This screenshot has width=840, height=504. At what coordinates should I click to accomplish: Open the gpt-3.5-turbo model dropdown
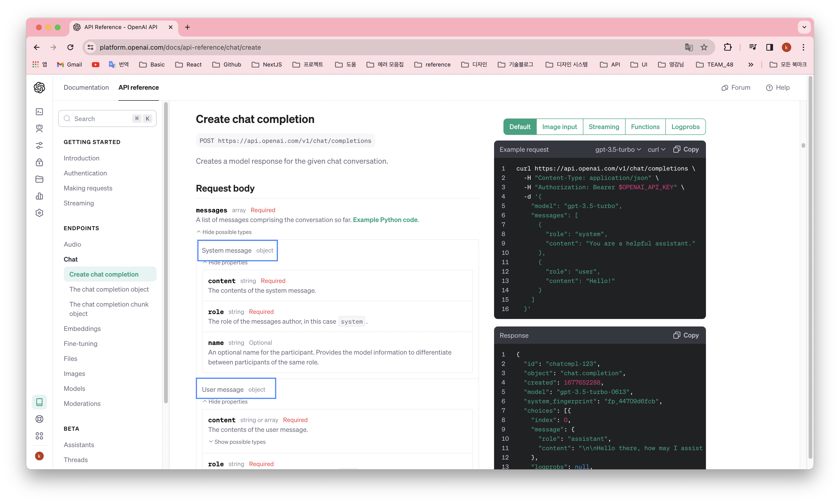618,149
